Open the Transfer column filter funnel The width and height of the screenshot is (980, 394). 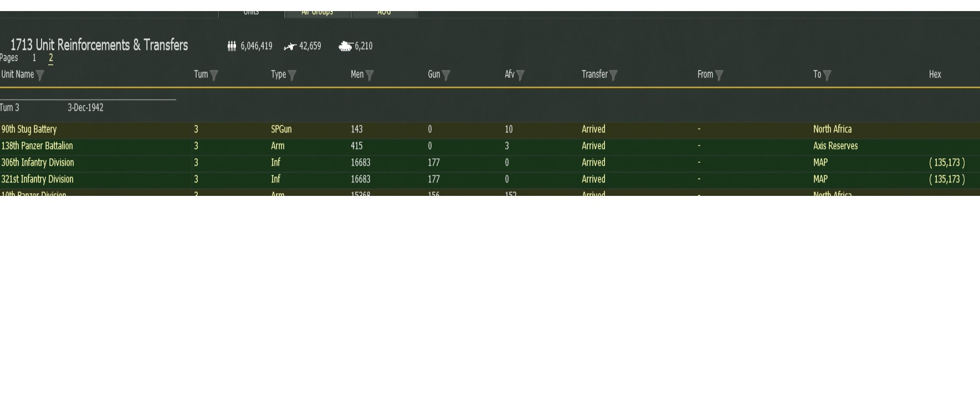pos(613,75)
